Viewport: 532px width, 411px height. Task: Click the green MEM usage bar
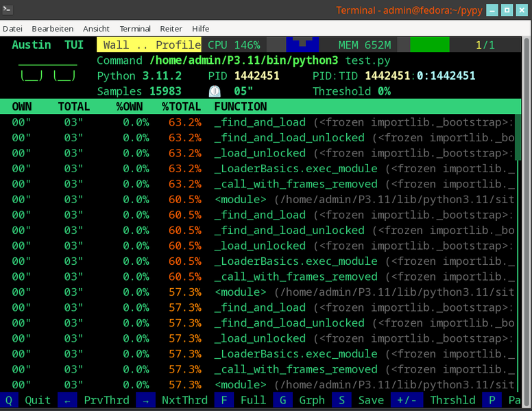click(429, 45)
